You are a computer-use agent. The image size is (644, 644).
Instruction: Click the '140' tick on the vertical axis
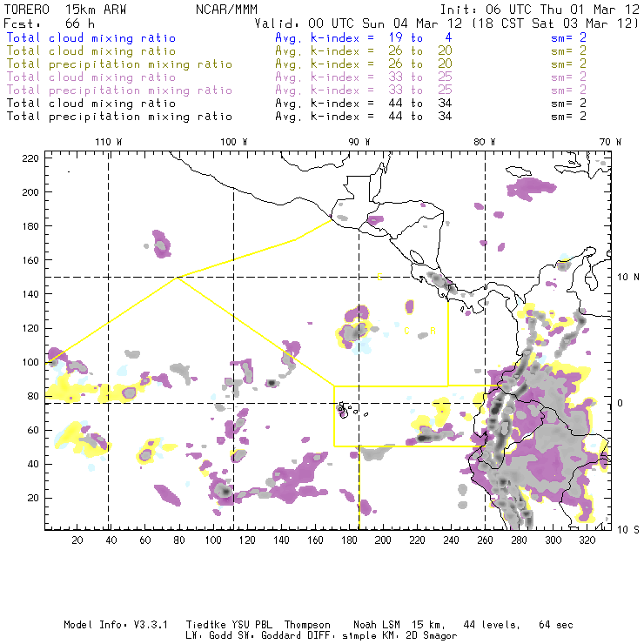click(30, 294)
